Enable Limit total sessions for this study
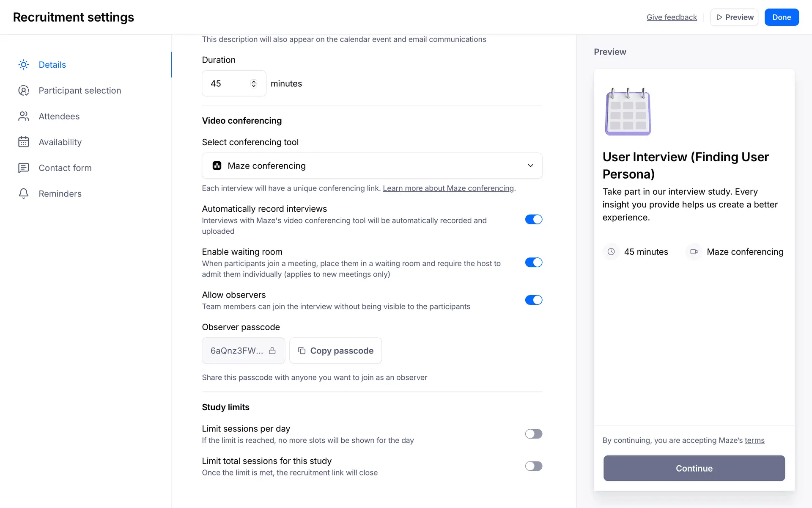 [533, 466]
